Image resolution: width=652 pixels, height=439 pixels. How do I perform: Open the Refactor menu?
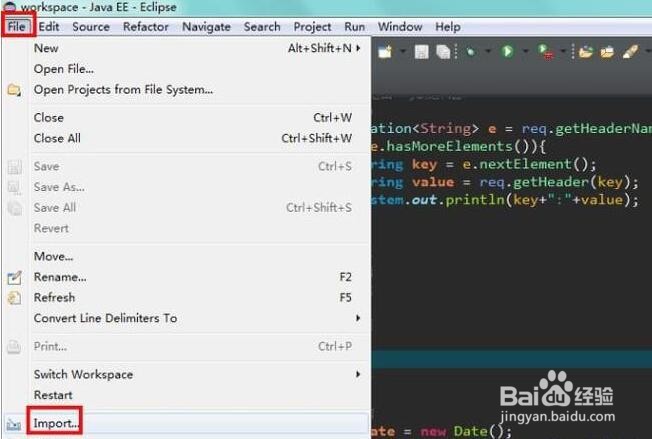pos(146,27)
